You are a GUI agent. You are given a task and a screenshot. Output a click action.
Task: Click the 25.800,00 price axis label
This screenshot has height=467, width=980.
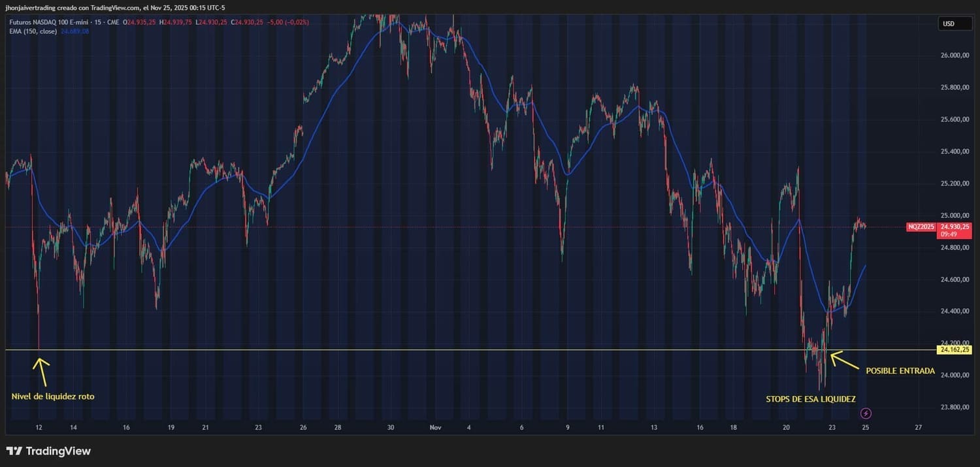click(954, 88)
